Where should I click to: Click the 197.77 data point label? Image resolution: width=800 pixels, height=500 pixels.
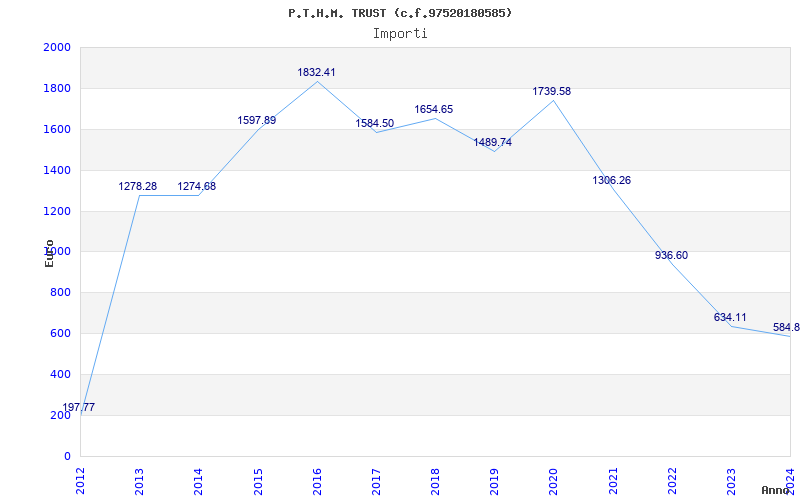point(79,407)
